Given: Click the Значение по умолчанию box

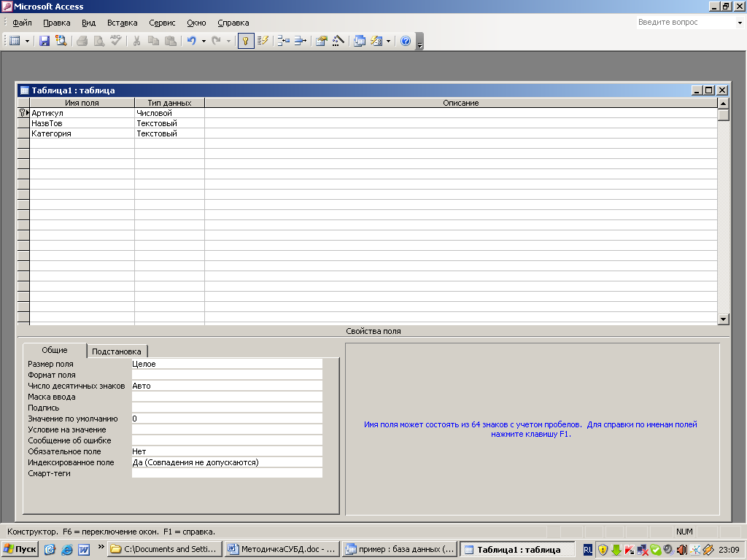Looking at the screenshot, I should point(227,419).
